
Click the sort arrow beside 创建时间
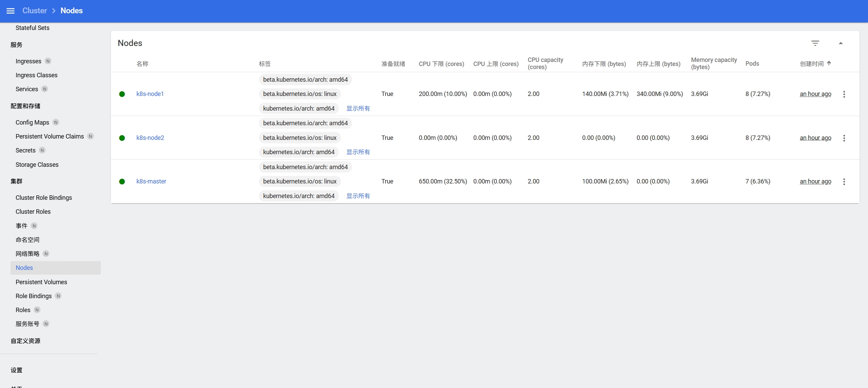[829, 63]
